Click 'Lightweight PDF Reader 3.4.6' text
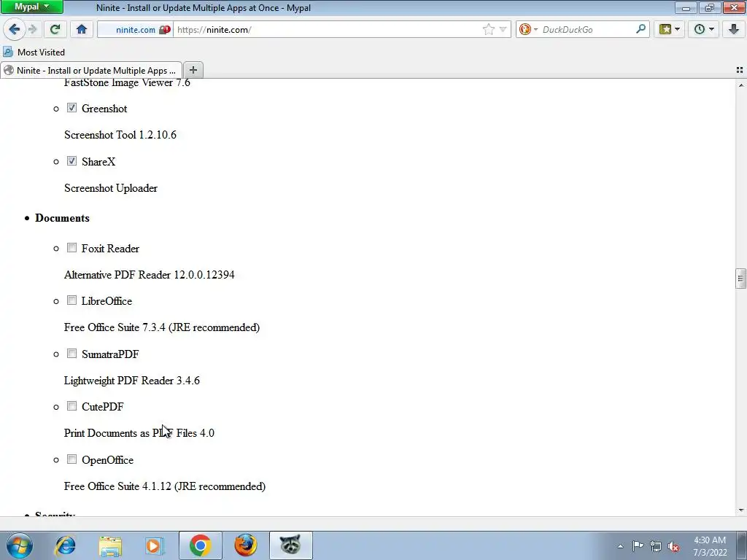 coord(132,381)
